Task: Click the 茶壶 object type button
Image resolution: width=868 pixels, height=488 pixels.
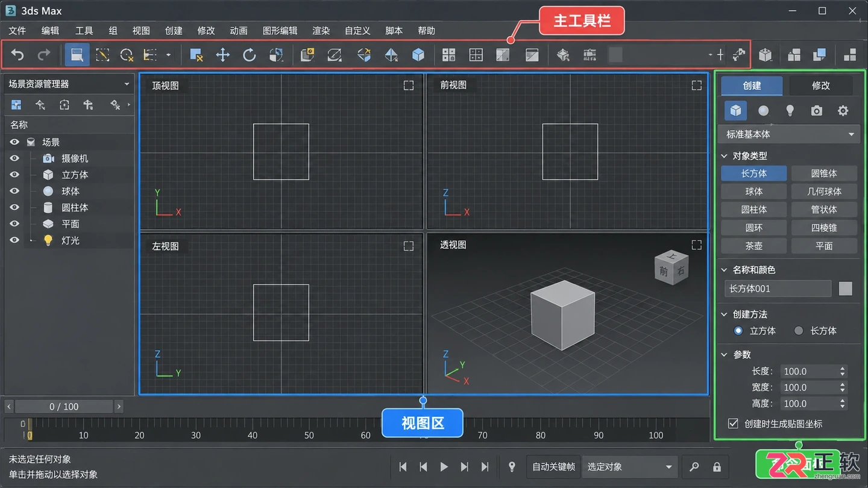Action: click(x=754, y=246)
